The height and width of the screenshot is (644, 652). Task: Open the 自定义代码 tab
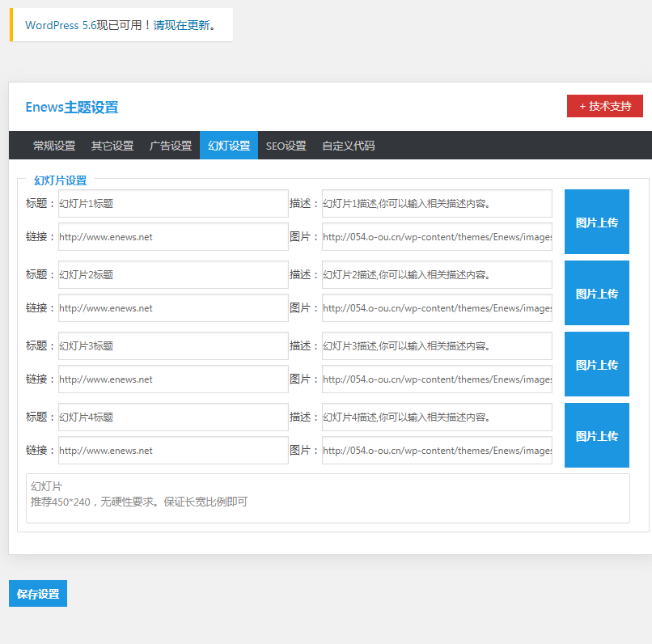pos(348,146)
